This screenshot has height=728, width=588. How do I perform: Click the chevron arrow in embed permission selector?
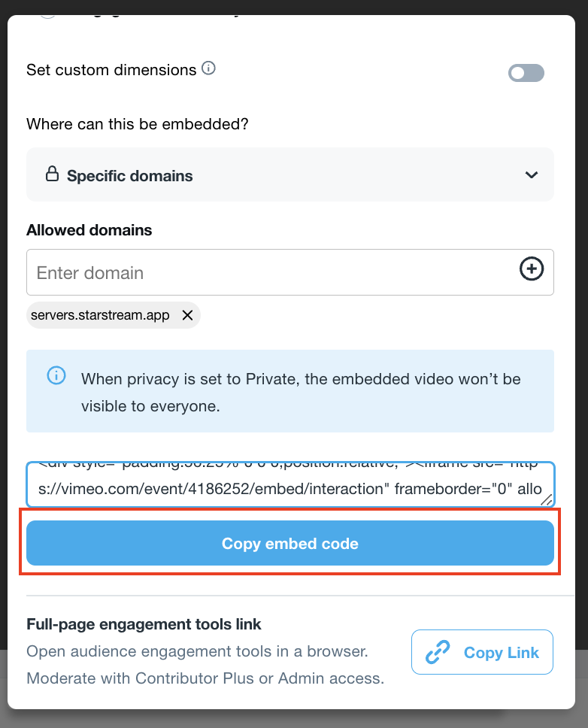532,175
